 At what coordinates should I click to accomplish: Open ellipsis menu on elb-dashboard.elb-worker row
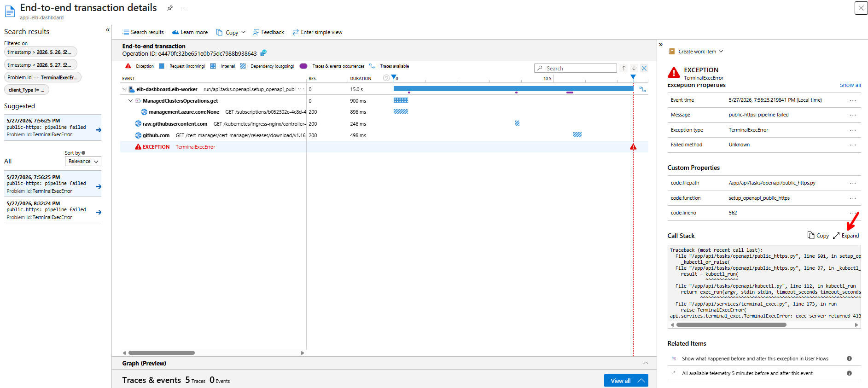pos(301,89)
